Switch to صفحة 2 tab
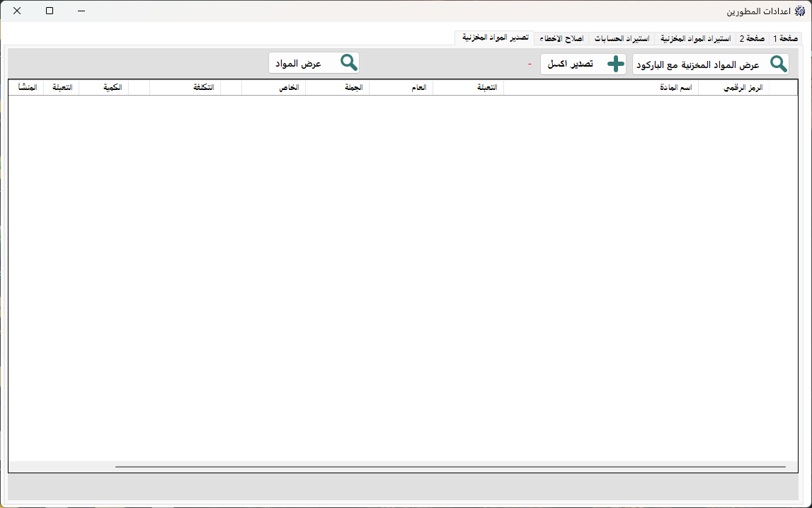Viewport: 812px width, 508px height. (753, 39)
